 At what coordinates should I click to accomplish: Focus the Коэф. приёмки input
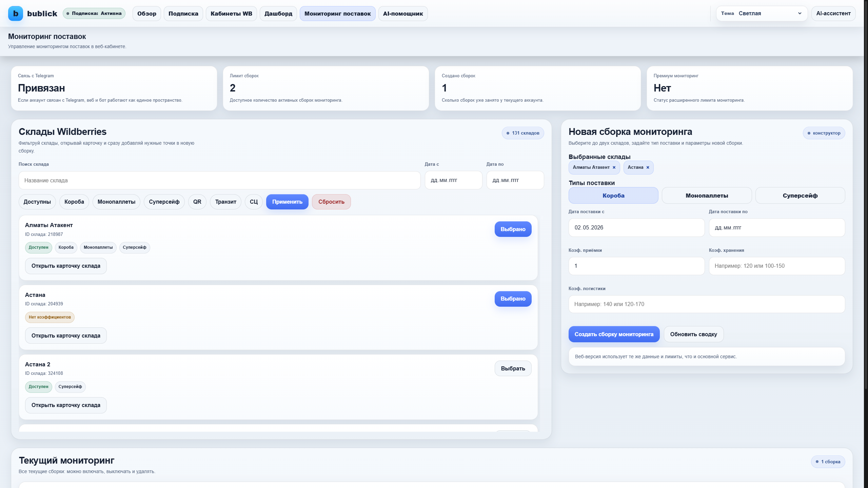pyautogui.click(x=636, y=266)
